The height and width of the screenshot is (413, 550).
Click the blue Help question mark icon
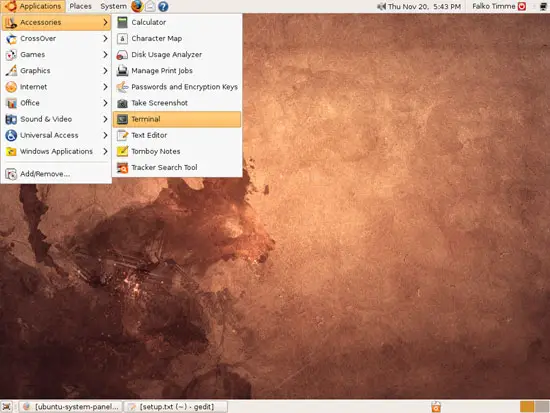[163, 6]
